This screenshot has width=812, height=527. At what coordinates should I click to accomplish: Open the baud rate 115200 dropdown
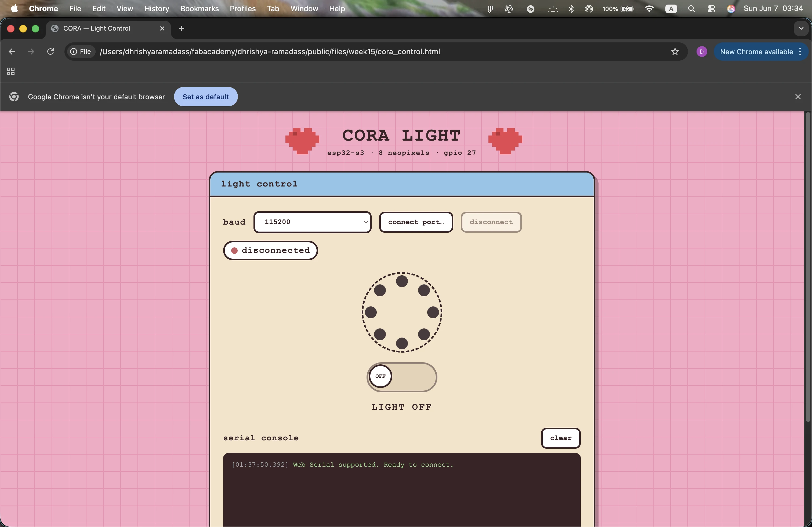313,222
